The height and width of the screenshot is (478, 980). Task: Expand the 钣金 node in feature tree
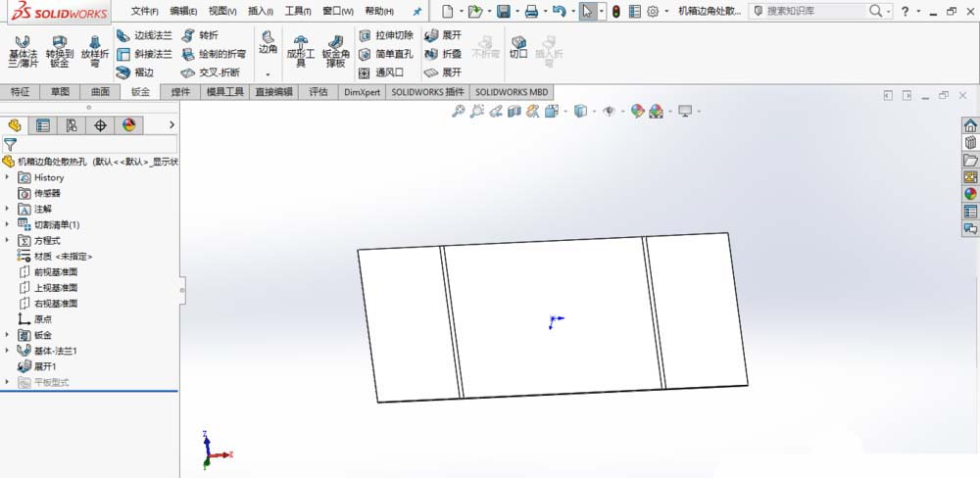point(8,335)
